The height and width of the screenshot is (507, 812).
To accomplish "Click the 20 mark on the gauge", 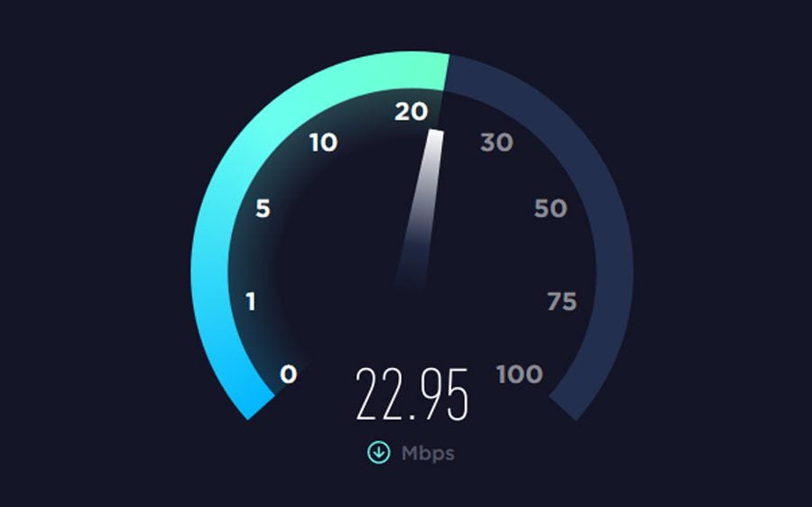I will (x=411, y=111).
